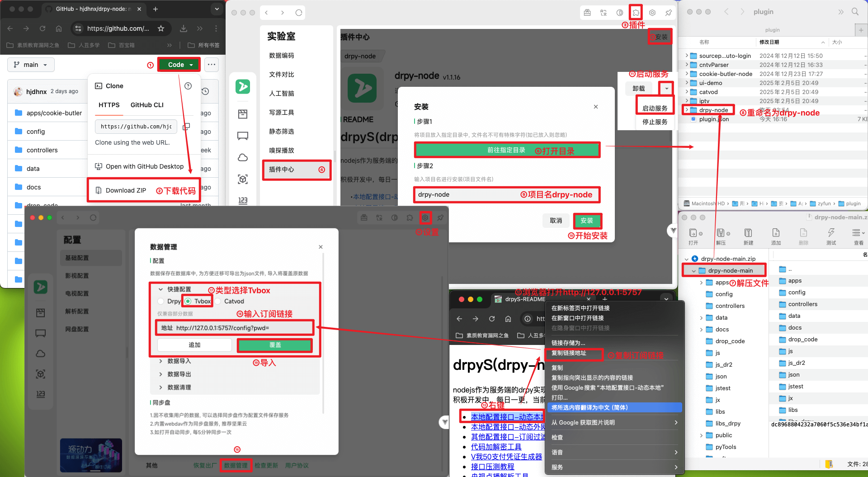Open cloud icon in lab window sidebar
Image resolution: width=868 pixels, height=477 pixels.
point(243,157)
